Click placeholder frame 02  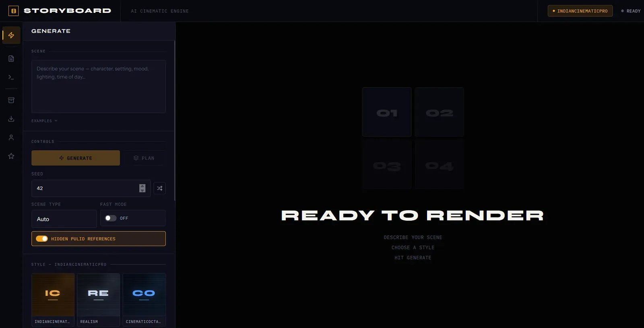click(x=439, y=112)
